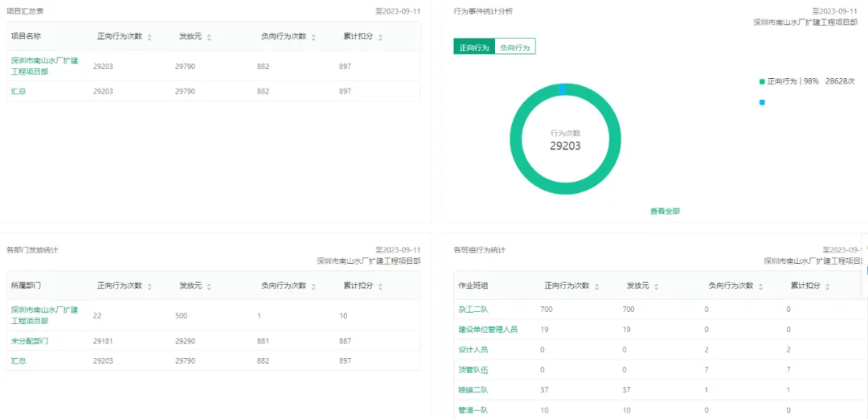Sort 各班组行为统计 by 负向行为次数
The width and height of the screenshot is (868, 419).
pos(760,286)
